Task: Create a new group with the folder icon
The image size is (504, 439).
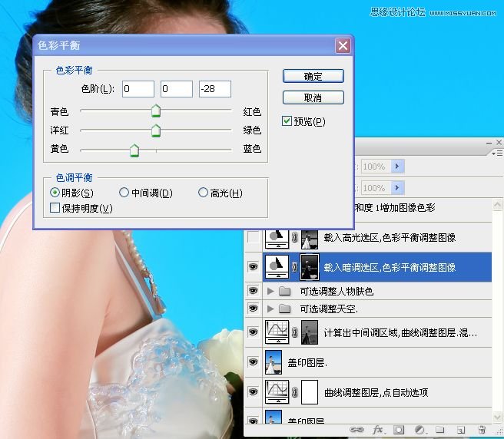Action: [x=440, y=430]
